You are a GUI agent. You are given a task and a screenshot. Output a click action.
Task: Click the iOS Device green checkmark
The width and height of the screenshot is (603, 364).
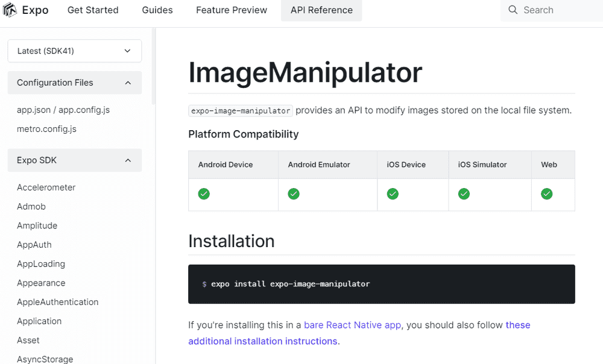(393, 193)
